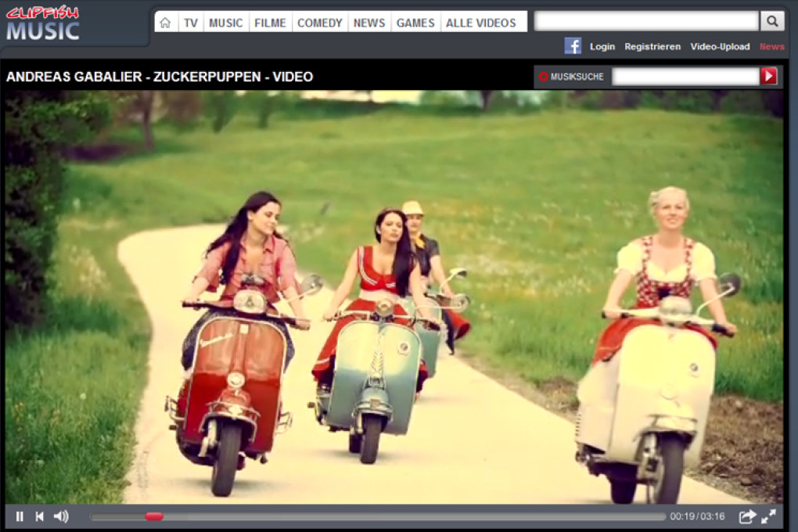Share the video using share icon
Image resolution: width=798 pixels, height=532 pixels.
click(747, 516)
